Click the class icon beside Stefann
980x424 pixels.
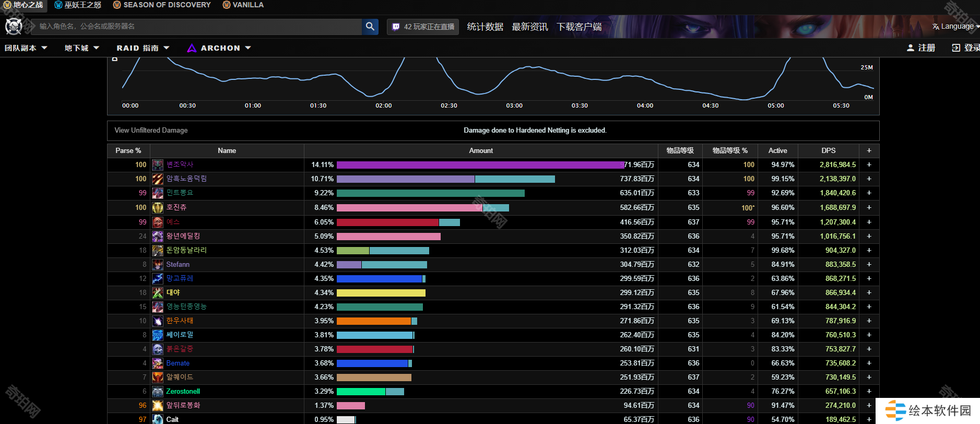click(158, 265)
